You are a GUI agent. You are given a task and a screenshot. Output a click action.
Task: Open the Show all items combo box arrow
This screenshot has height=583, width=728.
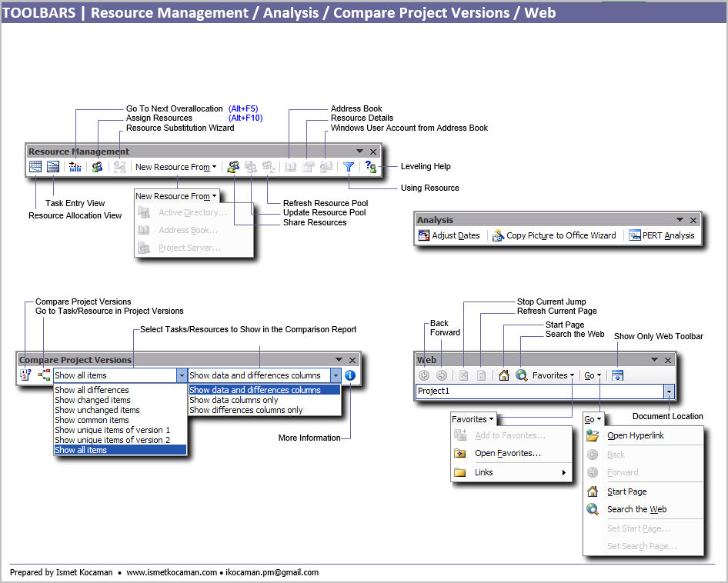pyautogui.click(x=181, y=375)
